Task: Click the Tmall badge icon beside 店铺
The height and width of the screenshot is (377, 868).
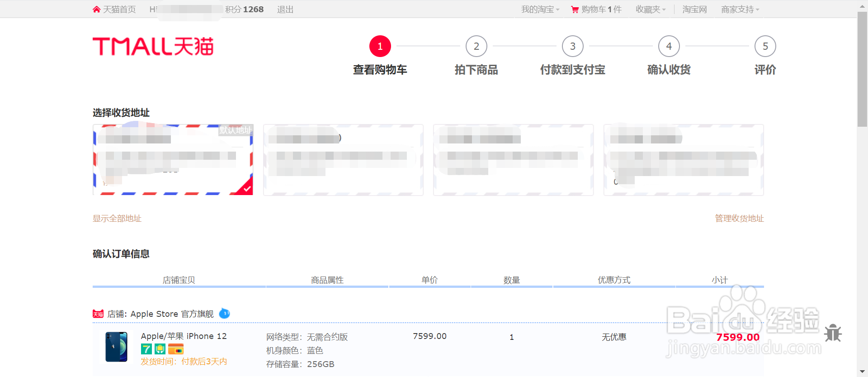Action: point(98,314)
